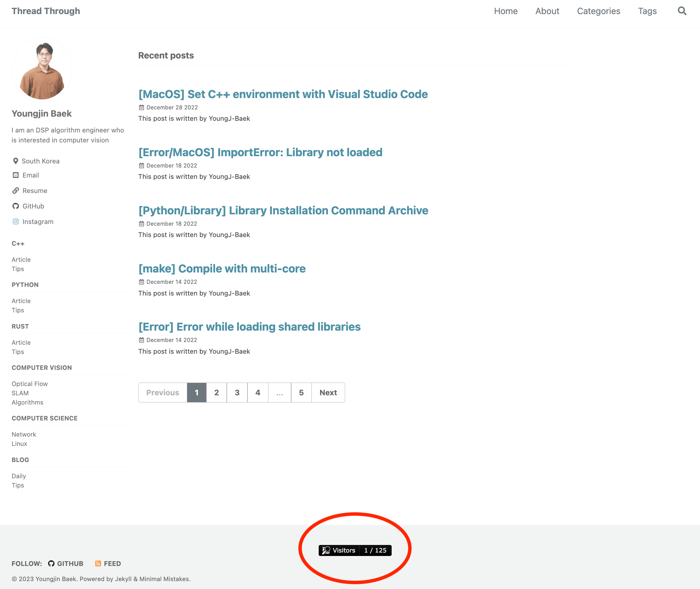The width and height of the screenshot is (700, 589).
Task: Click the Next pagination button
Action: pos(328,393)
